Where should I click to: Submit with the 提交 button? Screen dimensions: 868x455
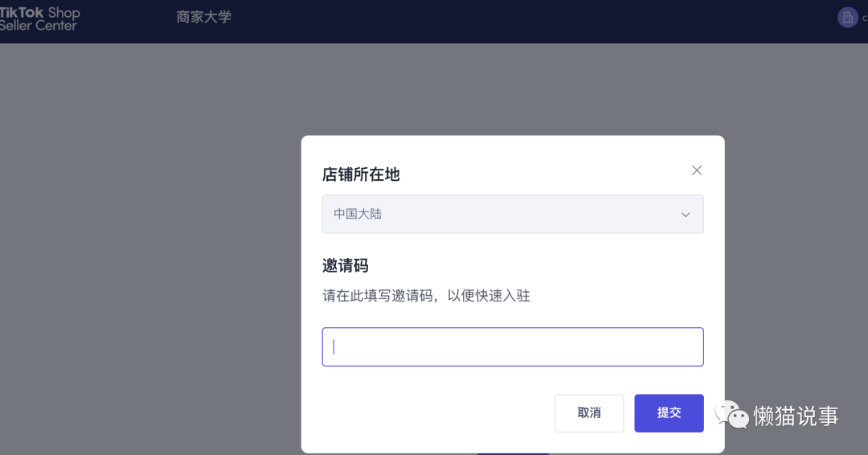click(x=669, y=413)
